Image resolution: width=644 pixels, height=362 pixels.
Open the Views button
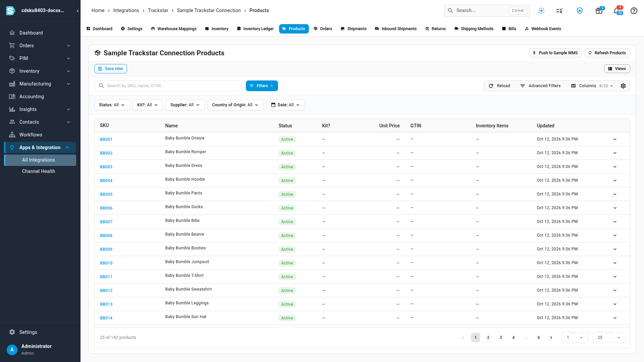(x=617, y=69)
